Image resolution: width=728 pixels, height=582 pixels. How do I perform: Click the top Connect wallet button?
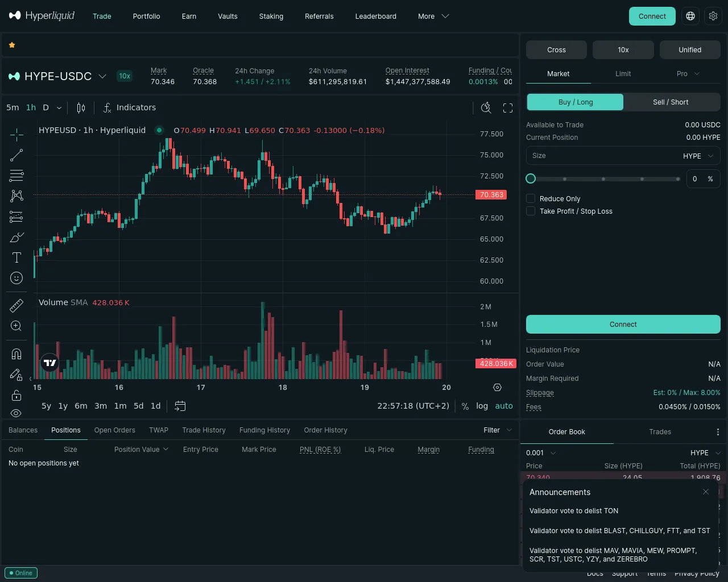pyautogui.click(x=652, y=16)
